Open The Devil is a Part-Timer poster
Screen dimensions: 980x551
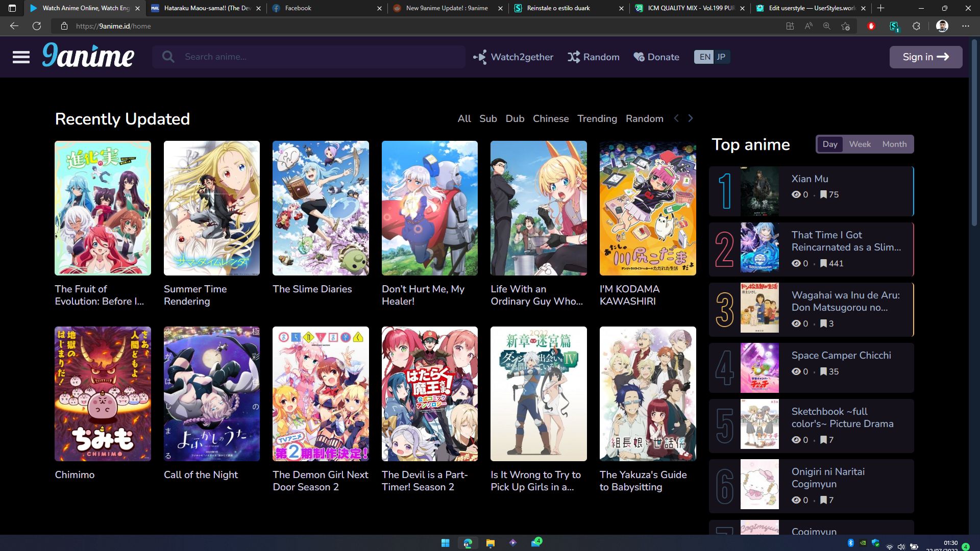point(429,394)
